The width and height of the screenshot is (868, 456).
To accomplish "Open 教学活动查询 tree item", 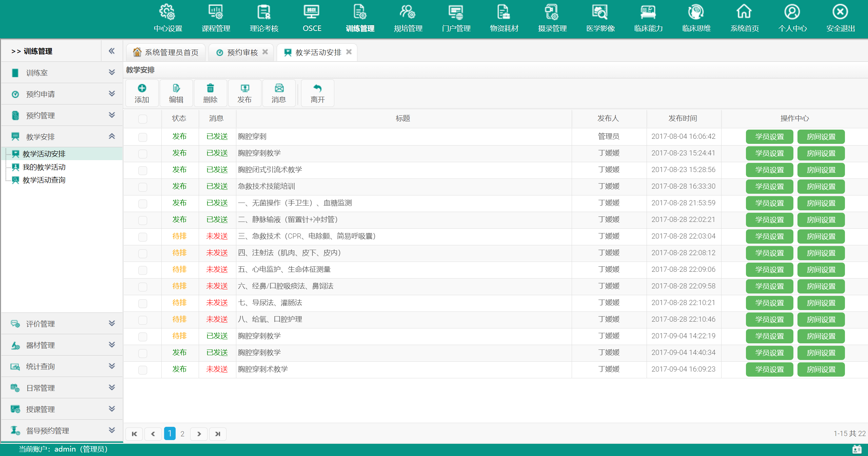I will point(44,180).
